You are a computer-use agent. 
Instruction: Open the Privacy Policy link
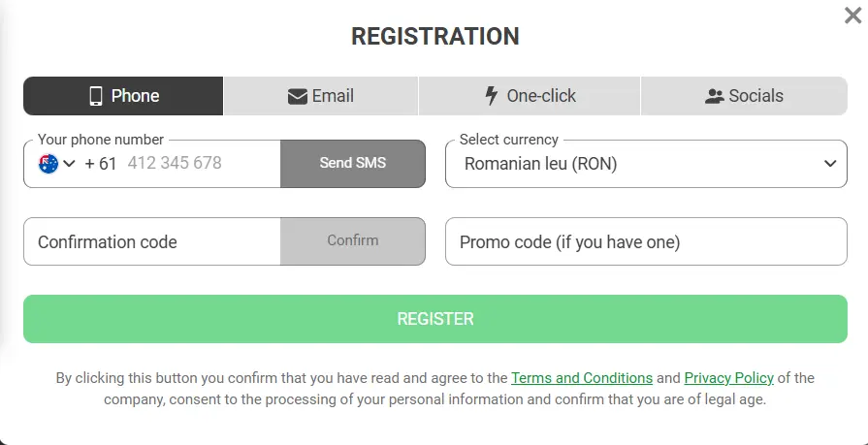coord(728,378)
